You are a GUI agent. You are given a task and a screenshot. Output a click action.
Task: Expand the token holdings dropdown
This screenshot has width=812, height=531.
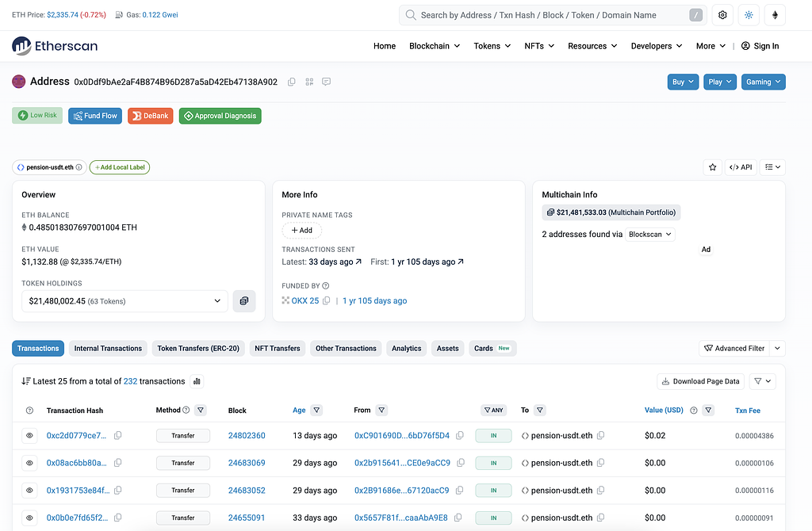[124, 301]
